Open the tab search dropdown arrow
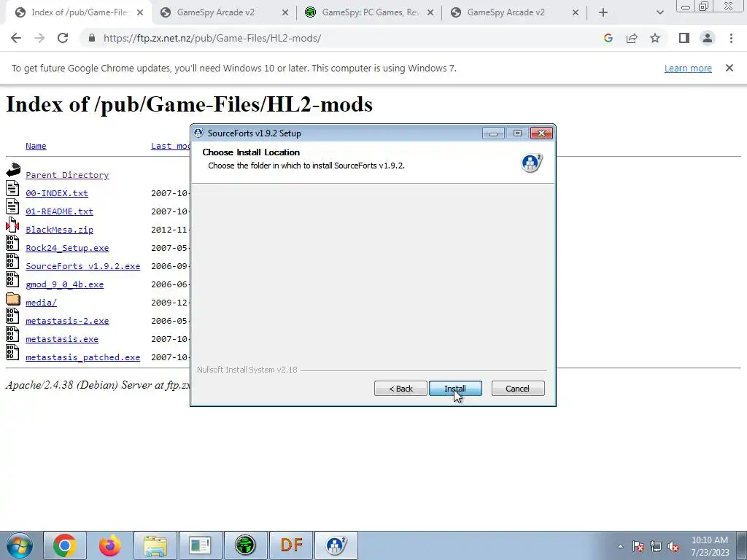This screenshot has height=560, width=747. [659, 13]
